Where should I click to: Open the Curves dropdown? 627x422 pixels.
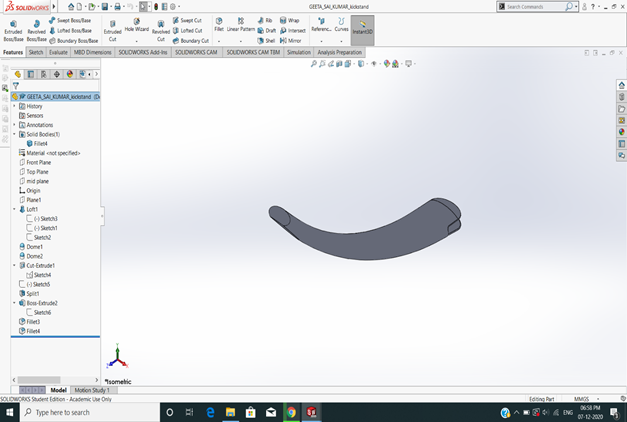341,41
